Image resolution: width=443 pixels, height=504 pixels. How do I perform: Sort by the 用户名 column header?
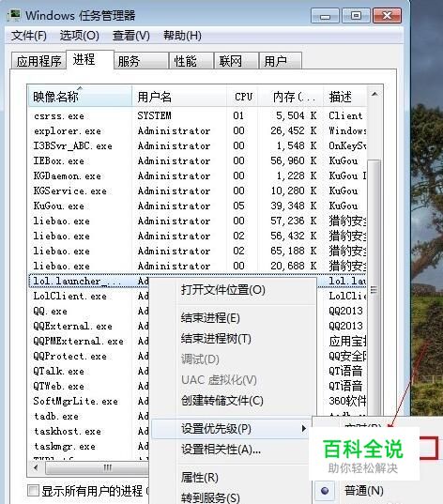tap(178, 97)
